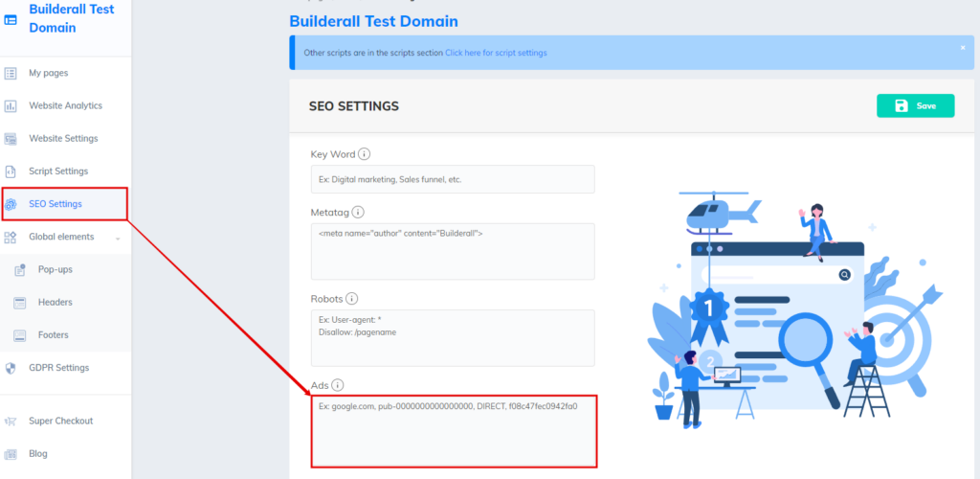This screenshot has width=980, height=479.
Task: Click the Footers layout icon
Action: coord(20,335)
